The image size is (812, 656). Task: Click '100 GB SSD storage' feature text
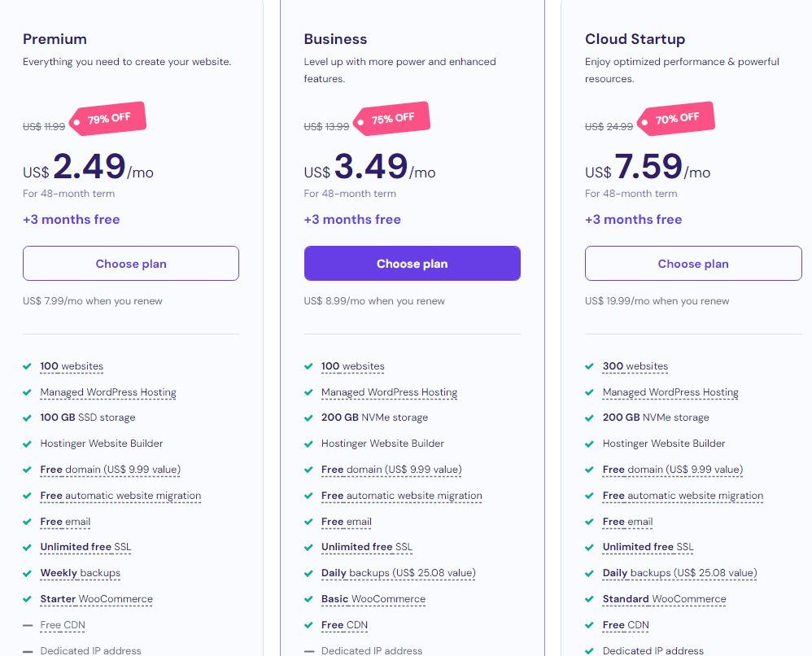[88, 418]
